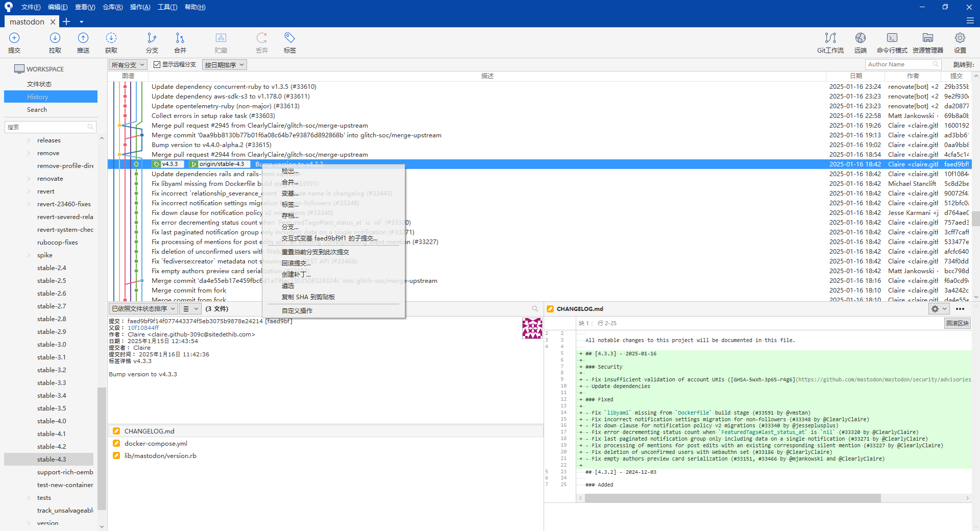Expand the tests branch folder

[x=29, y=498]
